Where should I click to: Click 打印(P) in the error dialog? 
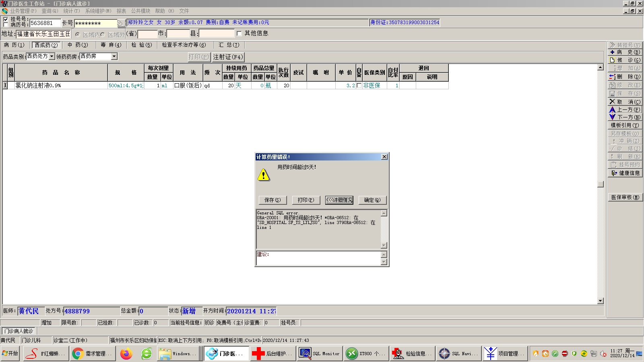coord(306,200)
